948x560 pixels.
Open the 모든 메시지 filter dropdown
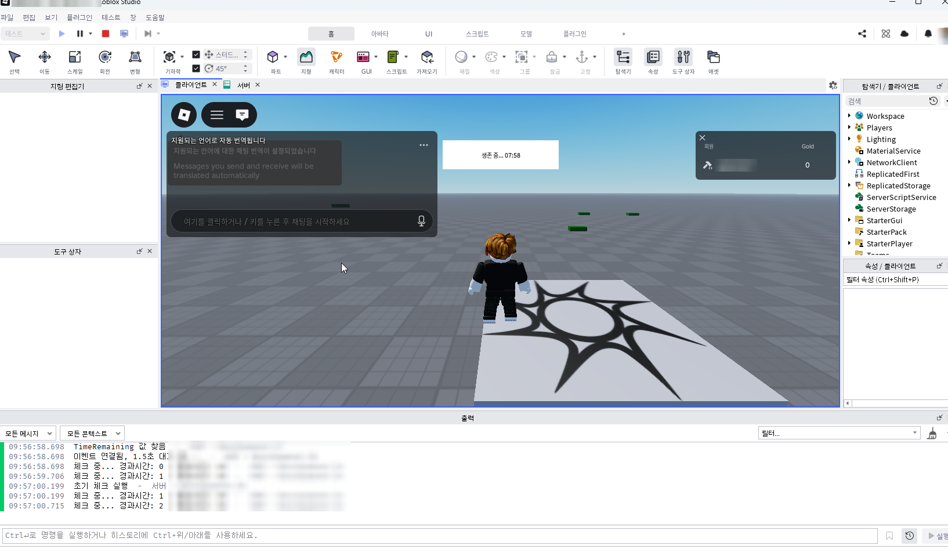click(x=28, y=433)
